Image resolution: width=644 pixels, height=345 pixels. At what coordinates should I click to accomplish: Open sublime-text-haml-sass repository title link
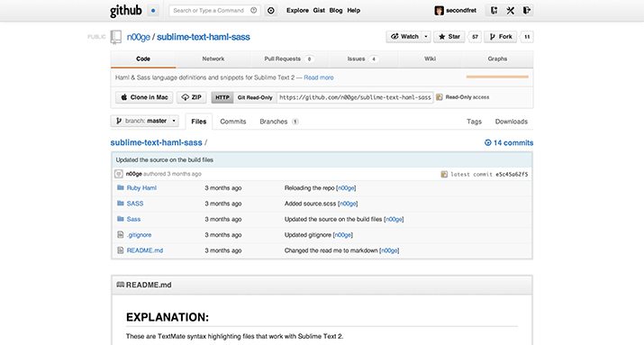[x=204, y=37]
